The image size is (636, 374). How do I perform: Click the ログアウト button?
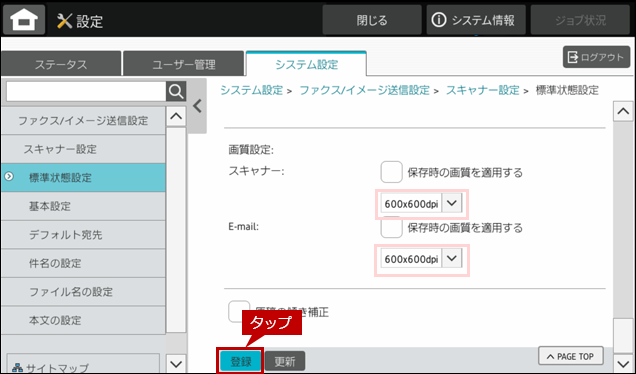point(596,57)
